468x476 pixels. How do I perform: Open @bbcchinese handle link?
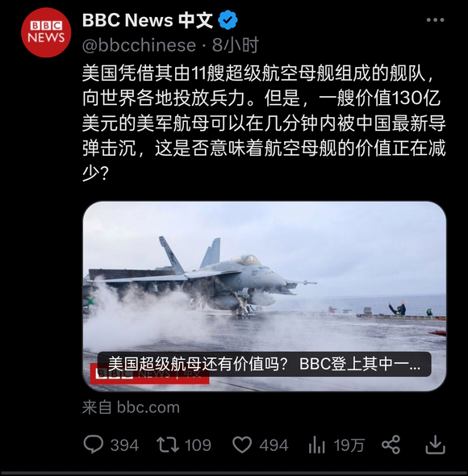pyautogui.click(x=139, y=45)
